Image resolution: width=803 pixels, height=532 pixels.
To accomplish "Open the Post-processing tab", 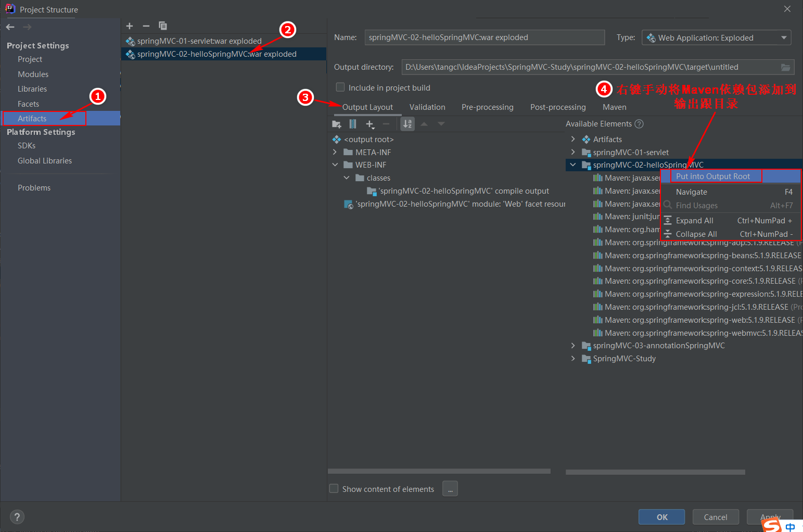I will coord(558,107).
